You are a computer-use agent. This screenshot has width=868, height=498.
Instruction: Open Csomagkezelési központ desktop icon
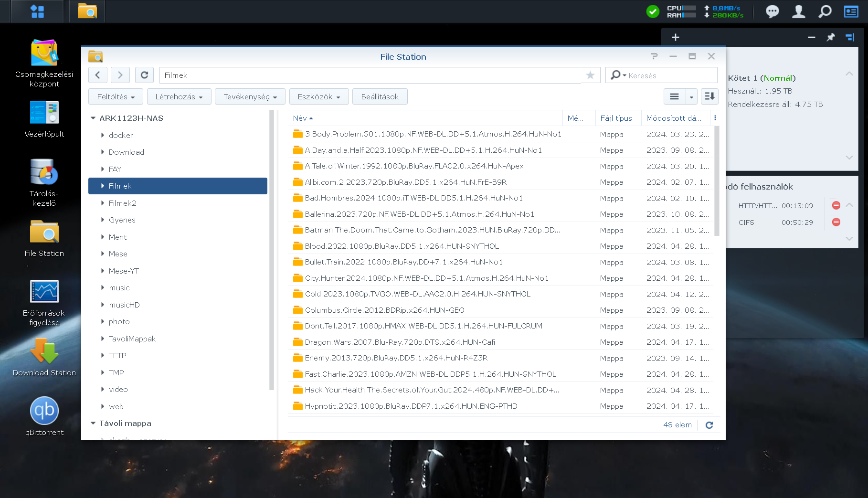pos(44,53)
